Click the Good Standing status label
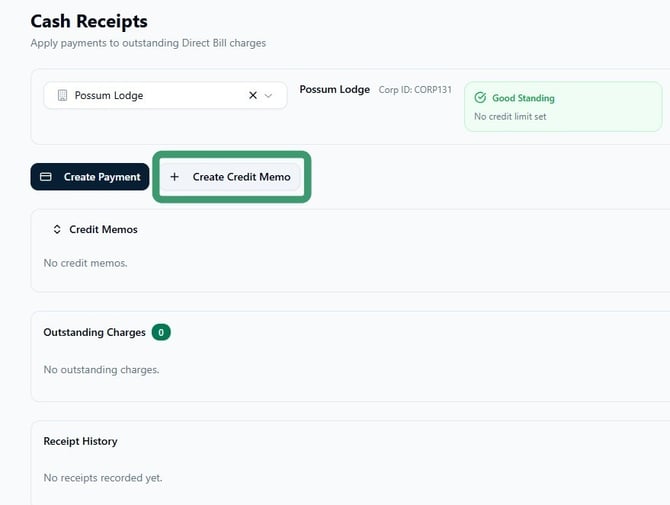670x505 pixels. 523,98
